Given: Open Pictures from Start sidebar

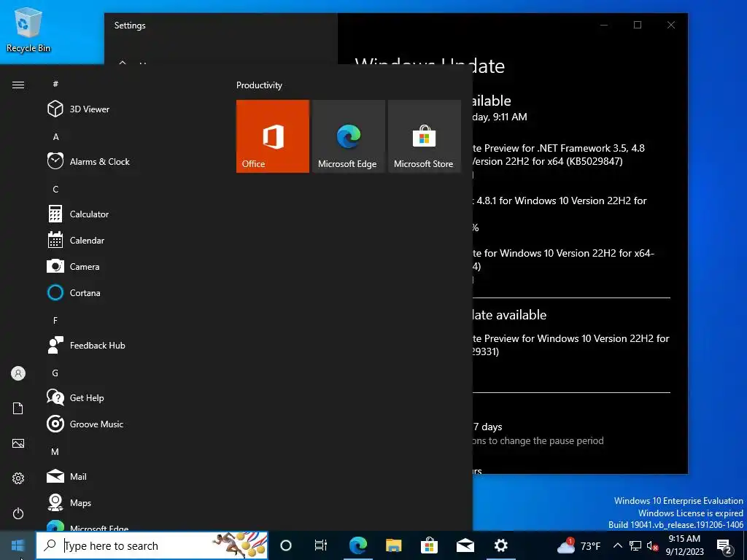Looking at the screenshot, I should [18, 443].
